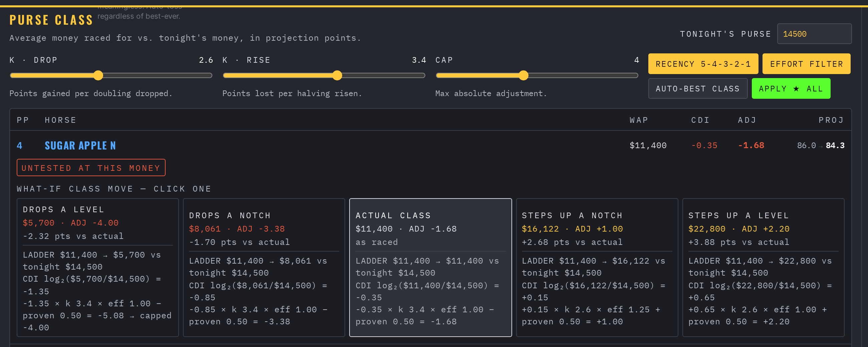868x347 pixels.
Task: Click the Untested At This Money badge
Action: 91,168
